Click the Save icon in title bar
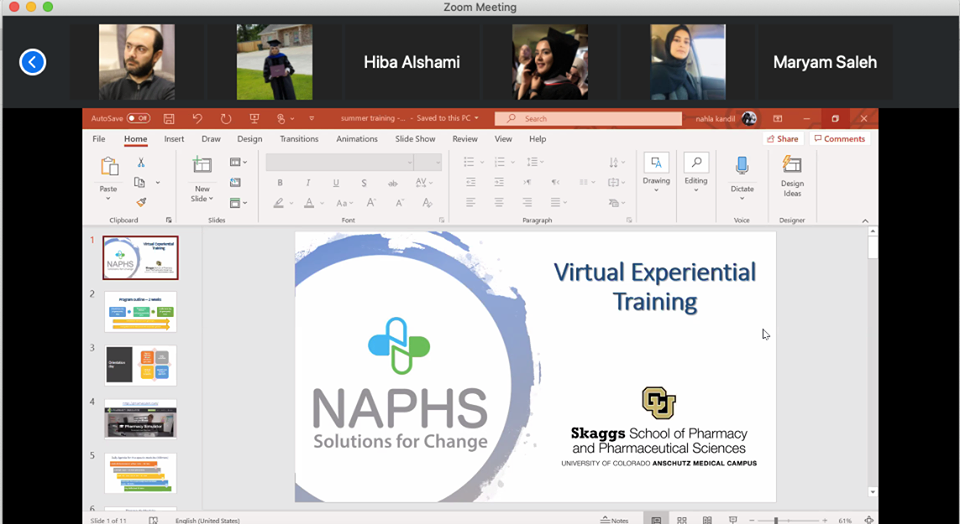This screenshot has height=524, width=960. click(169, 118)
